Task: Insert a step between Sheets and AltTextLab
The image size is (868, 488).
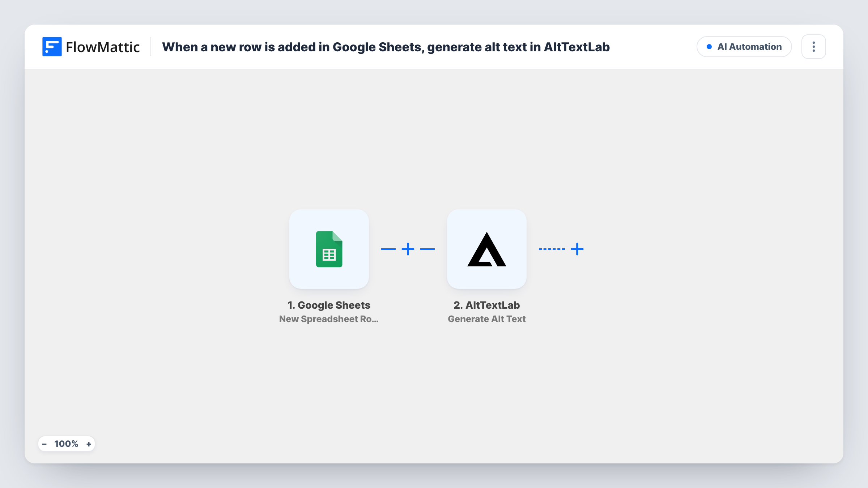Action: coord(408,249)
